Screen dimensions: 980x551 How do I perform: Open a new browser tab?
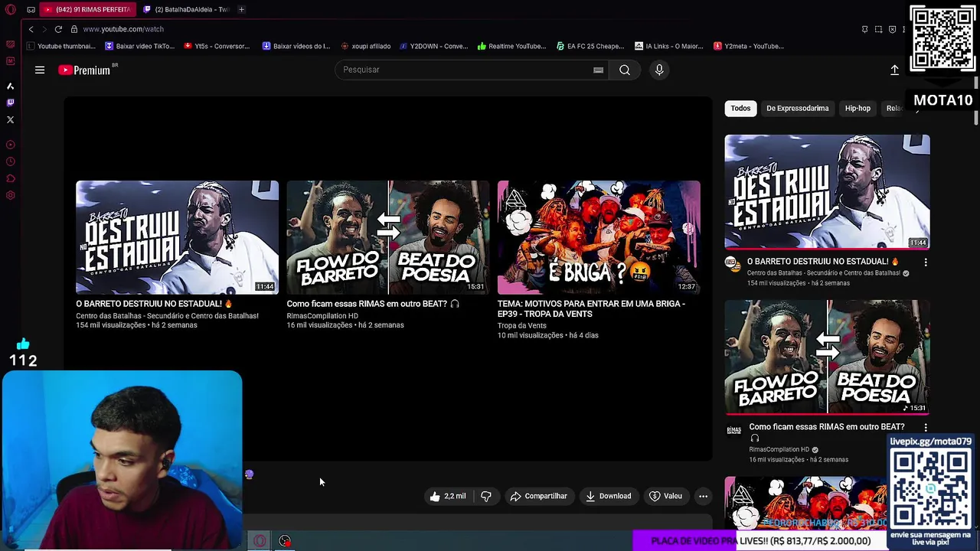click(241, 9)
